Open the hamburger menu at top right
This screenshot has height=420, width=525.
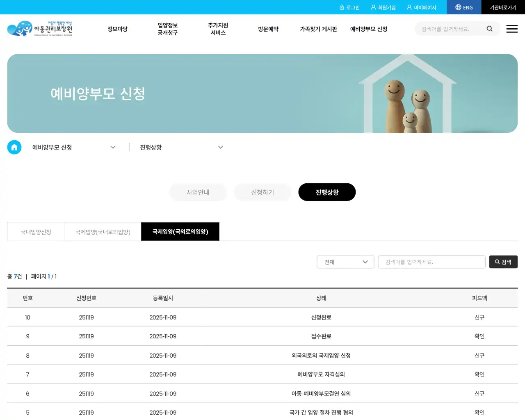(x=512, y=29)
